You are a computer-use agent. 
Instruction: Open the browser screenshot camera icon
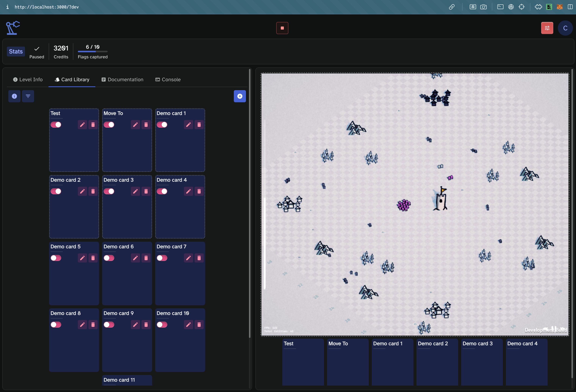coord(483,7)
